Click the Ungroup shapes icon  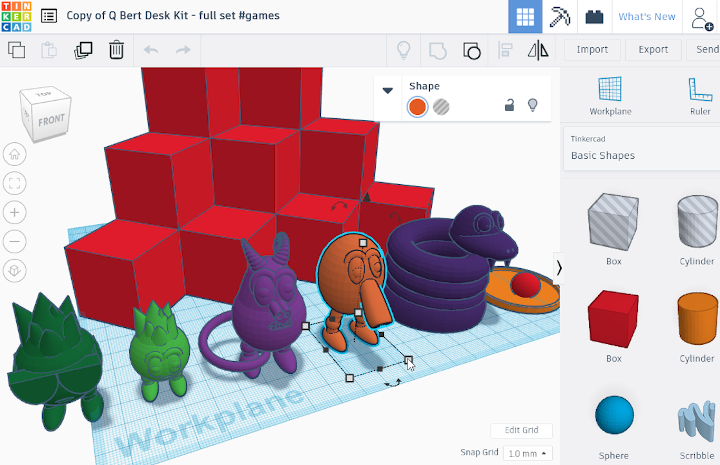point(472,50)
